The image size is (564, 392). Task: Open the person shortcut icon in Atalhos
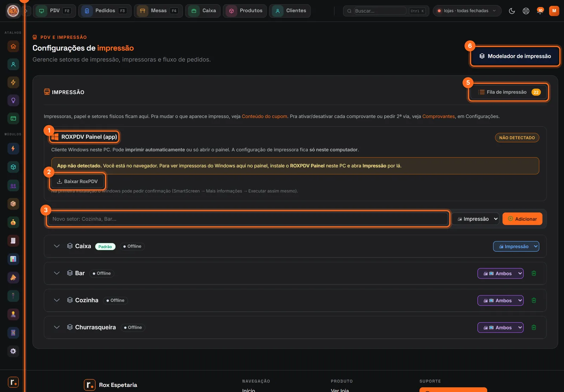click(x=13, y=64)
